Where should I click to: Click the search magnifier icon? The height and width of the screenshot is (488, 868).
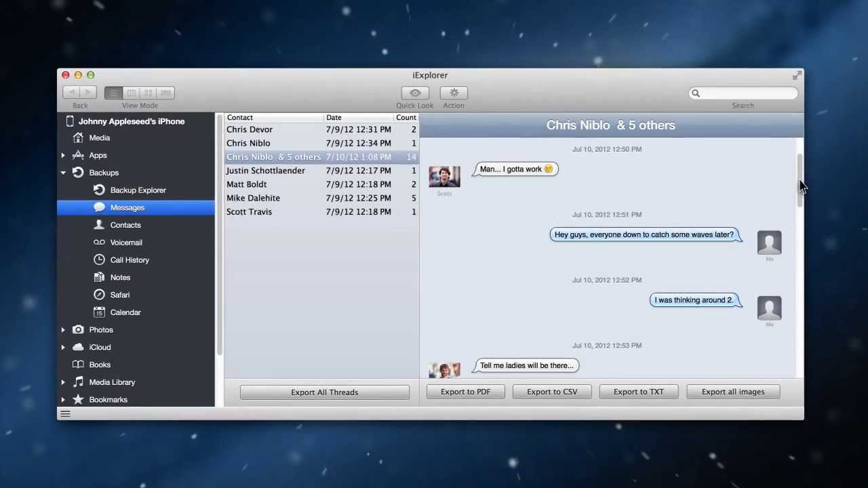(696, 94)
